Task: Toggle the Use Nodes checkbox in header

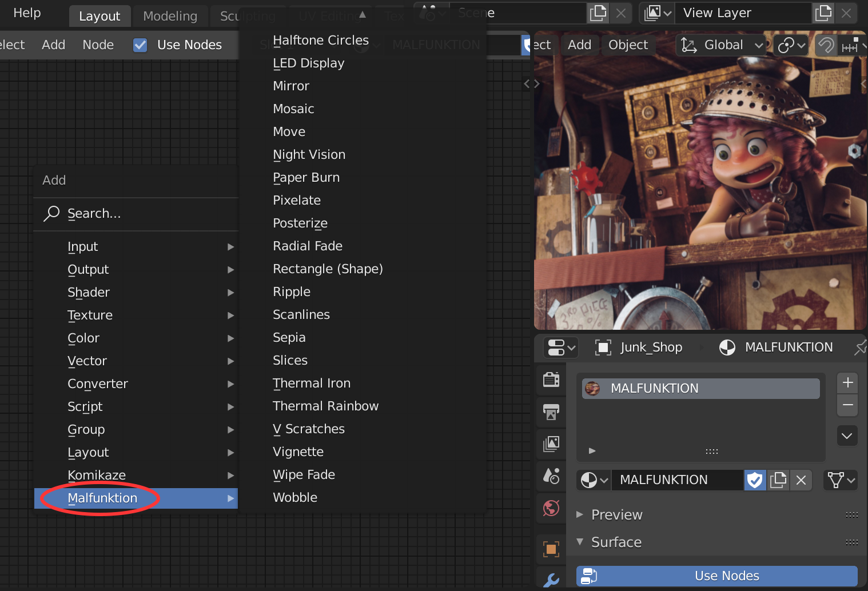Action: pyautogui.click(x=140, y=45)
